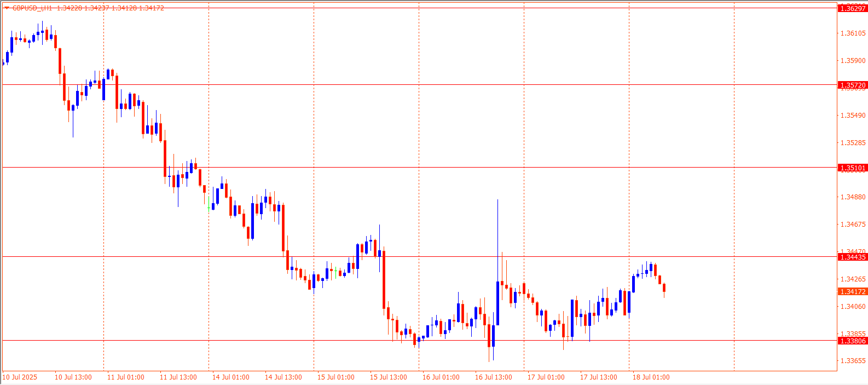Screen dimensions: 868x385
Task: Click the 10 Jul 13:00 time label
Action: coord(73,377)
